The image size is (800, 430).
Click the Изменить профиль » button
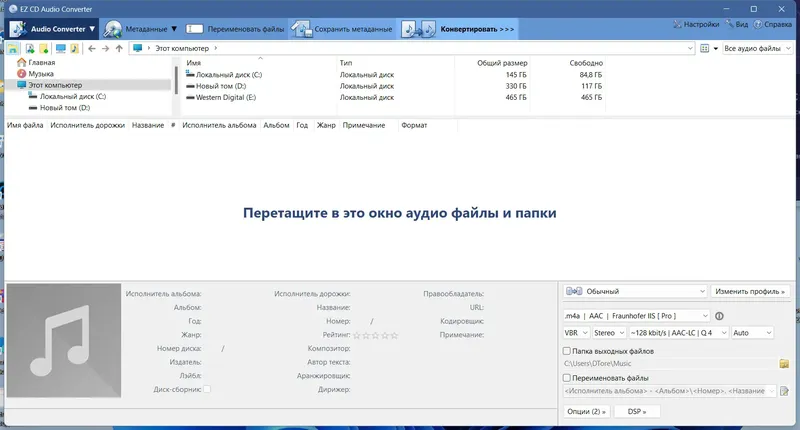point(749,291)
